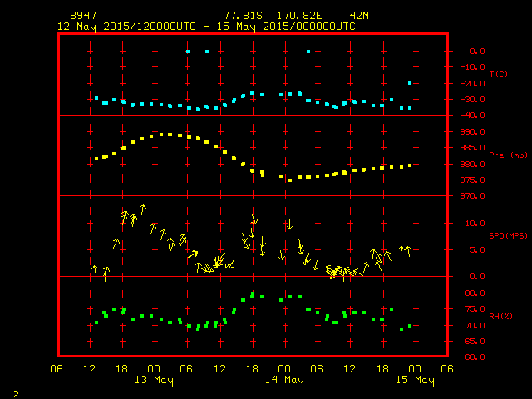This screenshot has height=399, width=532.
Task: Select the T(C) temperature axis label
Action: pyautogui.click(x=498, y=75)
